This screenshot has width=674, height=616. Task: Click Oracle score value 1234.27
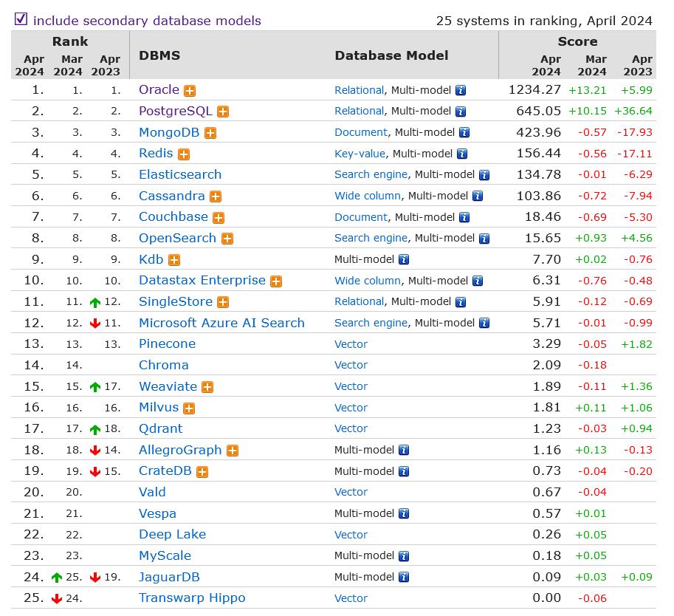coord(534,90)
